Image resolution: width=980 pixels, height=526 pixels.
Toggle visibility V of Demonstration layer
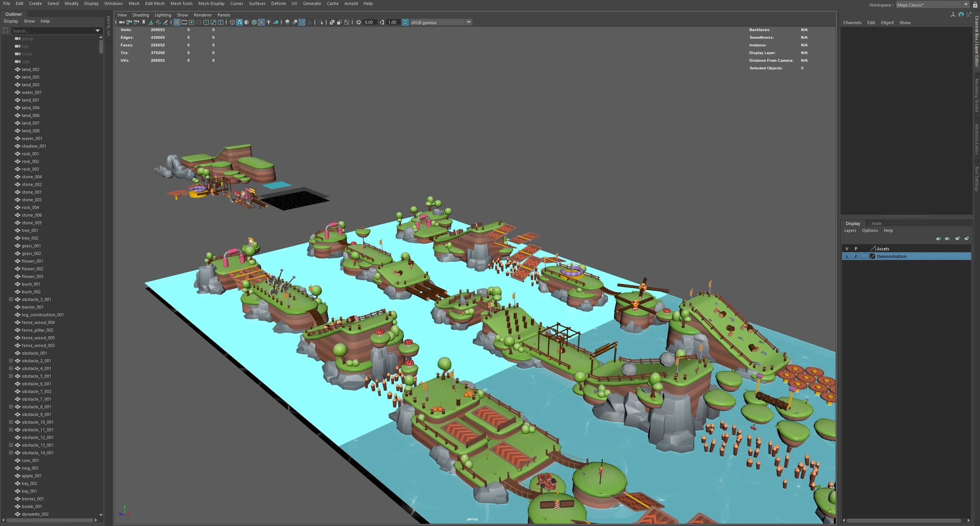(x=847, y=256)
